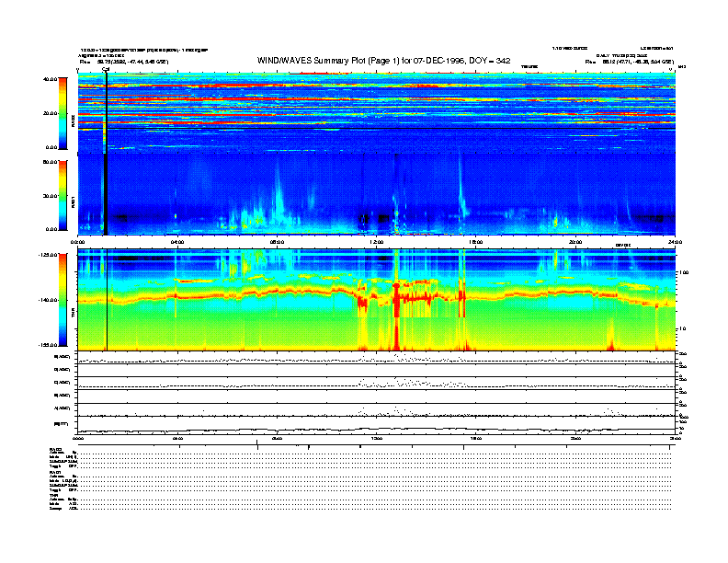Click the 30.00 label on RAD1 color scale
Viewport: 728px width, 563px height.
click(50, 196)
